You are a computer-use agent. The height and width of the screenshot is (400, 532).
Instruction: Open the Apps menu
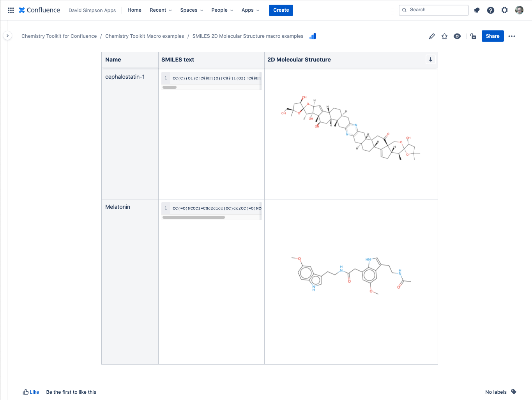(x=250, y=10)
